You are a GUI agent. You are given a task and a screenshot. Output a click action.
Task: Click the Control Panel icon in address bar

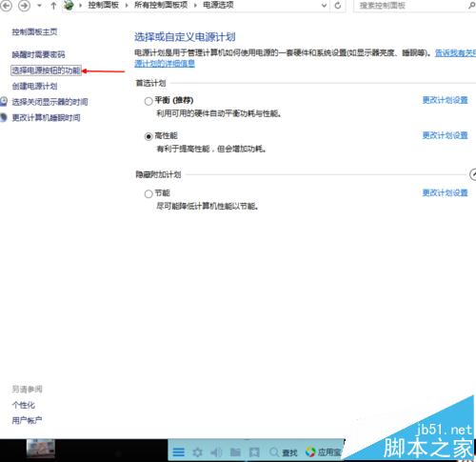69,6
